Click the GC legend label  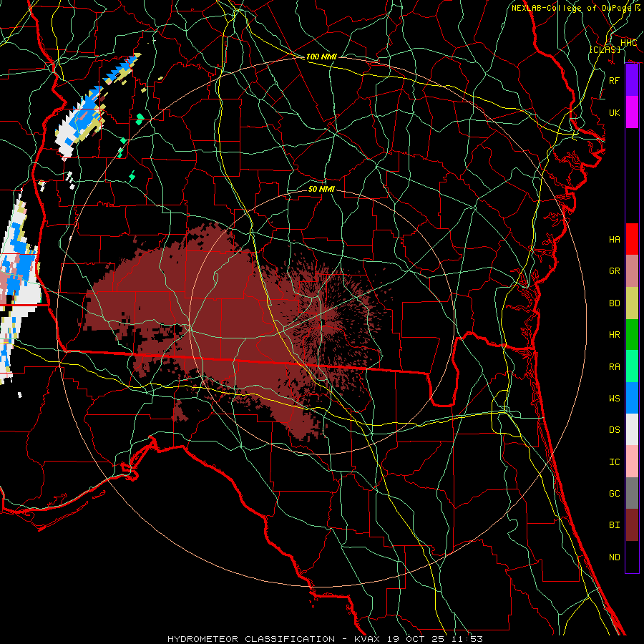coord(614,493)
